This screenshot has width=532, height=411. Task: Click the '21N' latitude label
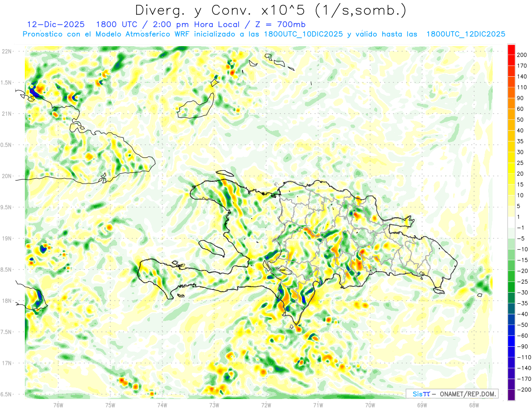7,114
